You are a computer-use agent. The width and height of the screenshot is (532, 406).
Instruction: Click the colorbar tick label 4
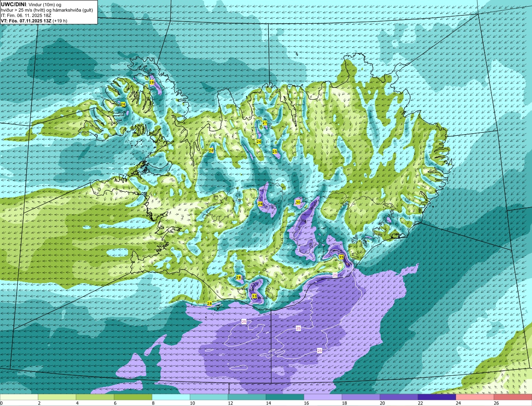point(77,403)
